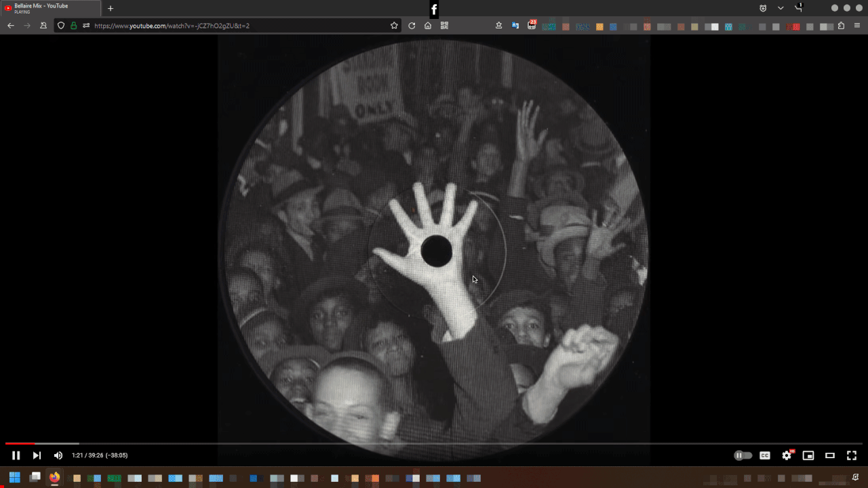The width and height of the screenshot is (868, 488).
Task: Select the Bellaire Mix - YouTube tab
Action: coord(51,8)
